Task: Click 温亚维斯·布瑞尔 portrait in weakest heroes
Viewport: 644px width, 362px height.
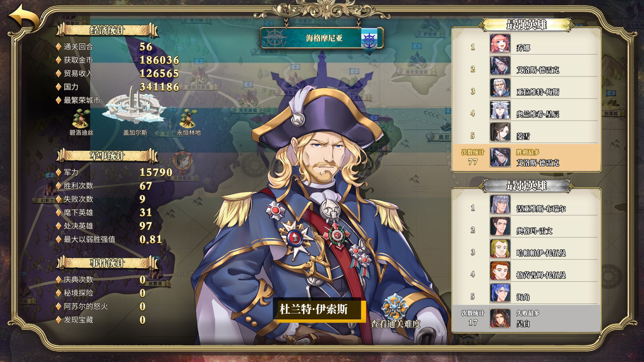Action: point(500,204)
